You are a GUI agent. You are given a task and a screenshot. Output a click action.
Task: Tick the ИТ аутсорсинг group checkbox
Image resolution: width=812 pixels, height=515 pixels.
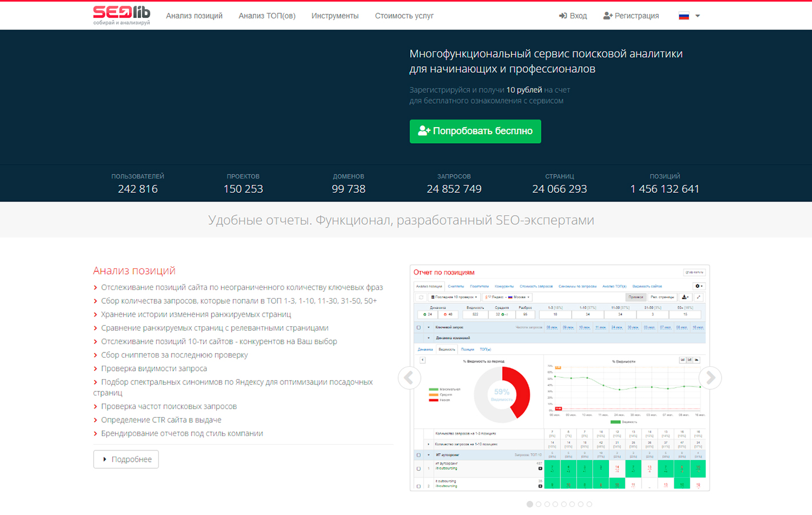click(419, 455)
